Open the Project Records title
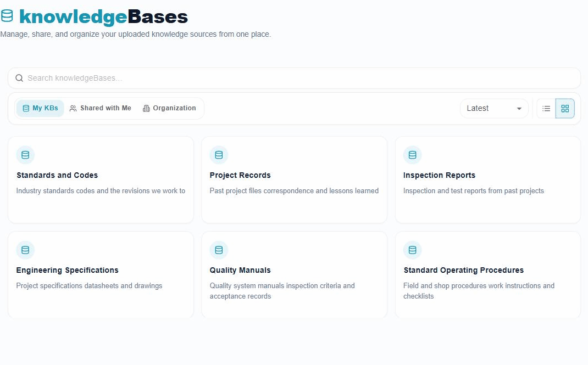This screenshot has width=588, height=365. pyautogui.click(x=240, y=175)
